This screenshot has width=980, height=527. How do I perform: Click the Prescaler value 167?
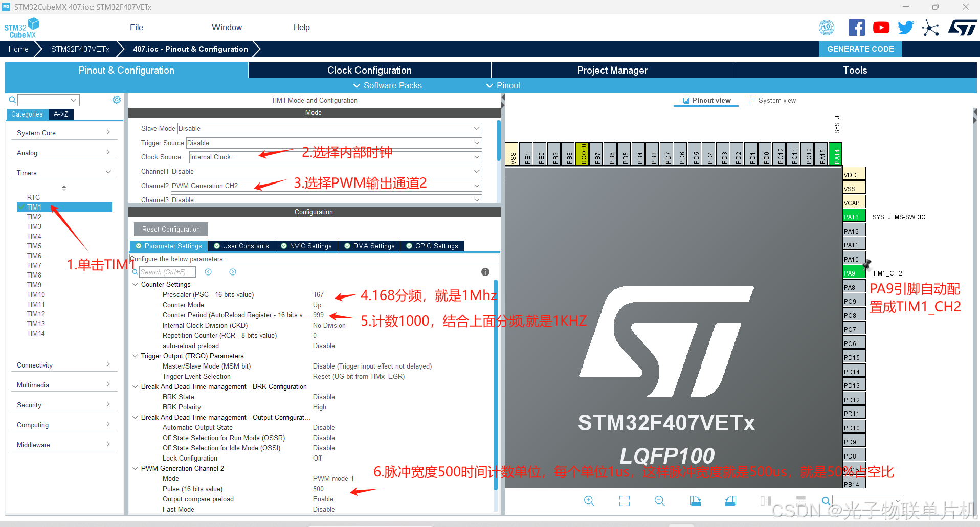(x=318, y=294)
